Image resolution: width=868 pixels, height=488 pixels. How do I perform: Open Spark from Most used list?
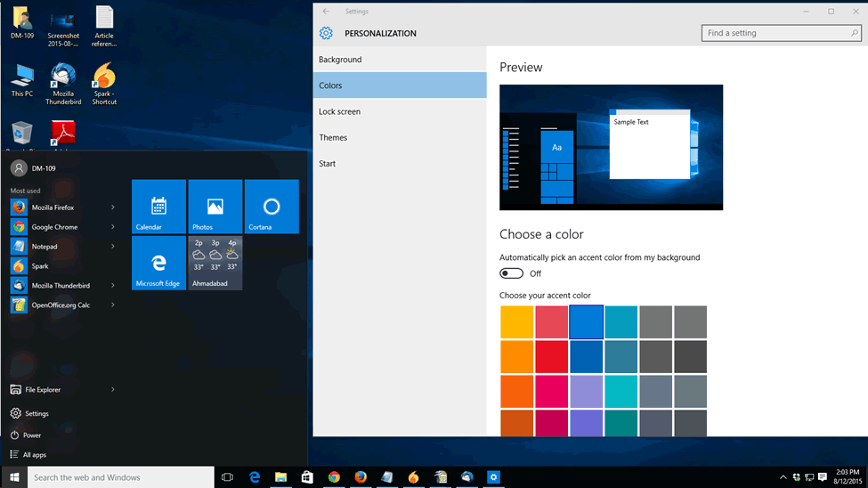(x=63, y=266)
